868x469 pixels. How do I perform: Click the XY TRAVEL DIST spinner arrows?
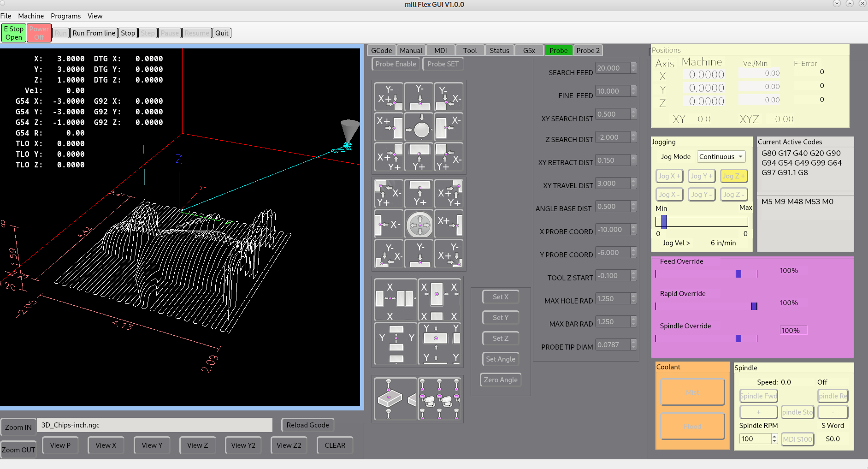[x=633, y=183]
